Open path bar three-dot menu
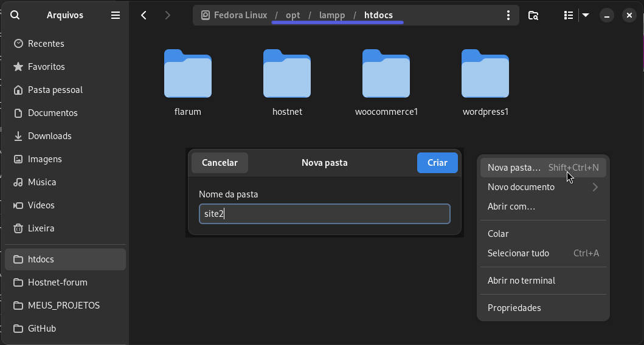The width and height of the screenshot is (644, 345). point(508,15)
